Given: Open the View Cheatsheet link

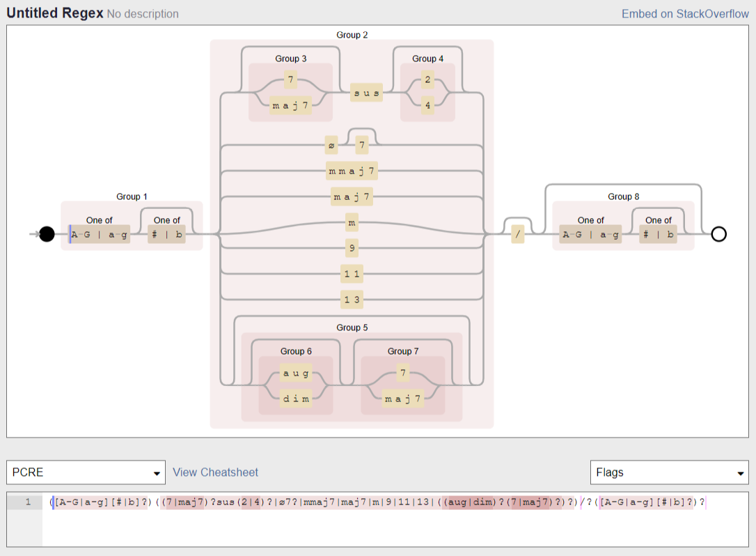Looking at the screenshot, I should (214, 472).
